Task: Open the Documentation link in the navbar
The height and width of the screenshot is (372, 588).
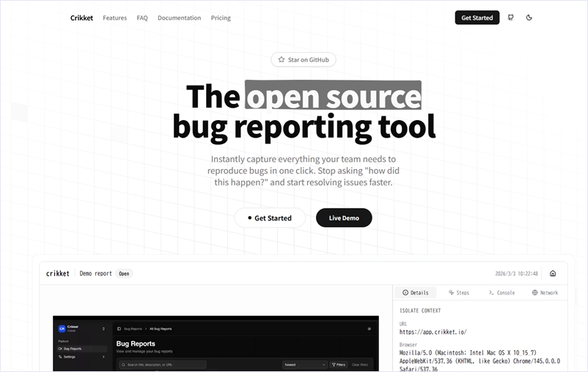Action: pyautogui.click(x=179, y=18)
